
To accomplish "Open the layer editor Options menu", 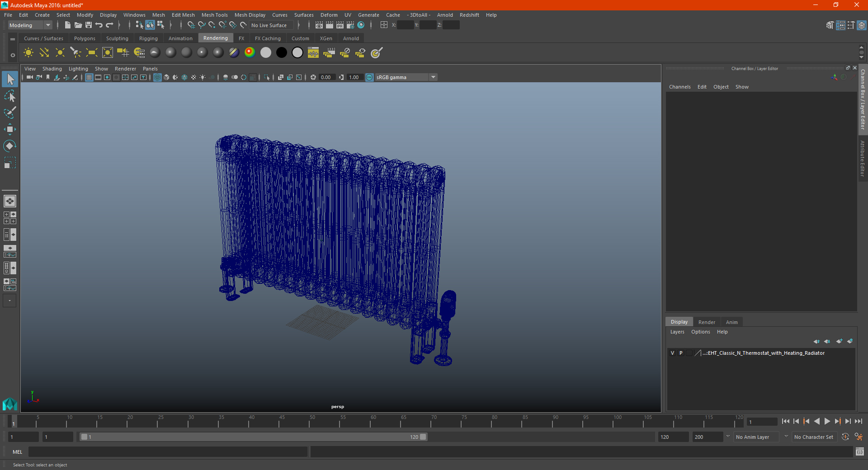I will [x=700, y=332].
